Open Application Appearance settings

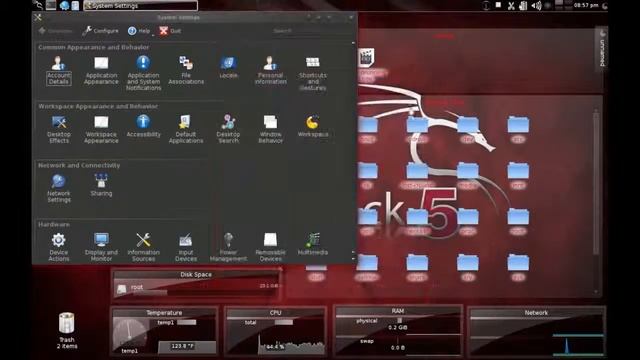[x=101, y=70]
